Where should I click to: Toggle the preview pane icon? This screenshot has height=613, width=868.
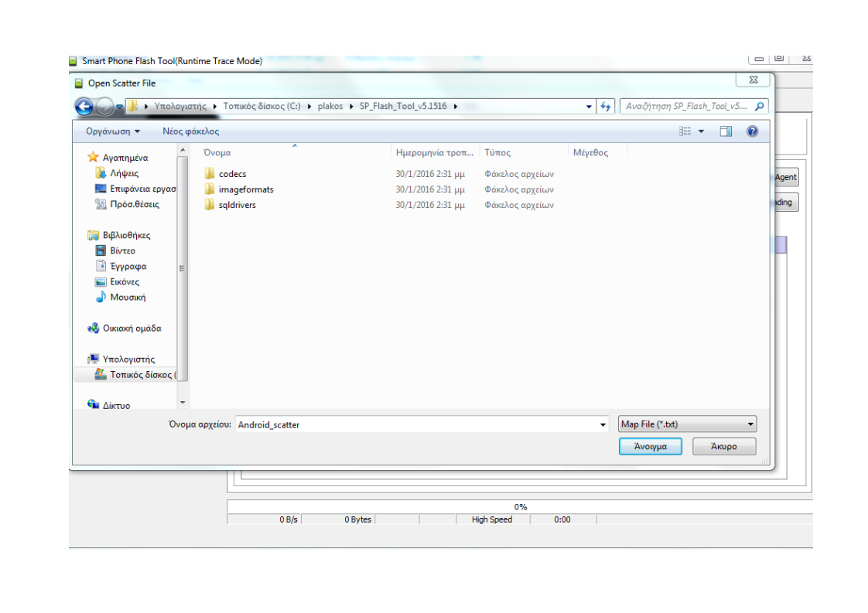pos(726,131)
